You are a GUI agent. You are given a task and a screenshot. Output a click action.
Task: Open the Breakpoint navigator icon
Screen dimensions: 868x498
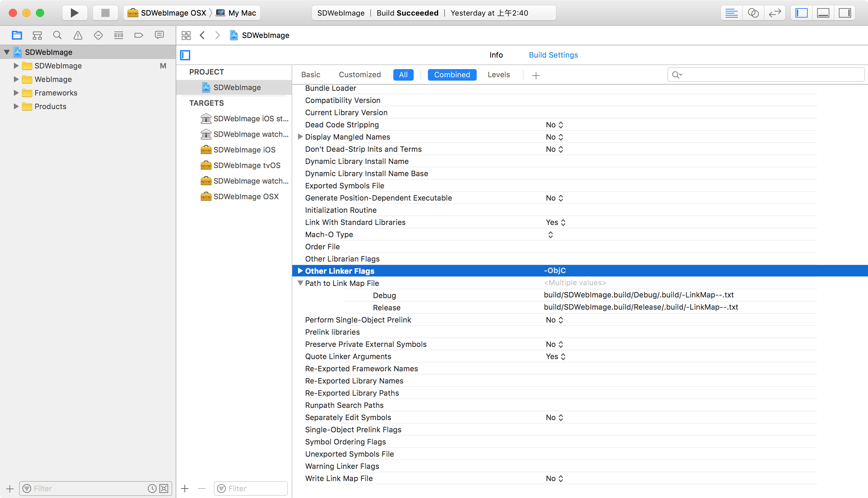click(139, 35)
